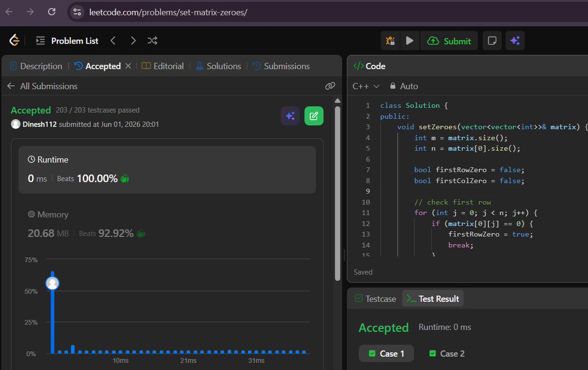588x370 pixels.
Task: Open the Problem List panel
Action: pyautogui.click(x=67, y=41)
